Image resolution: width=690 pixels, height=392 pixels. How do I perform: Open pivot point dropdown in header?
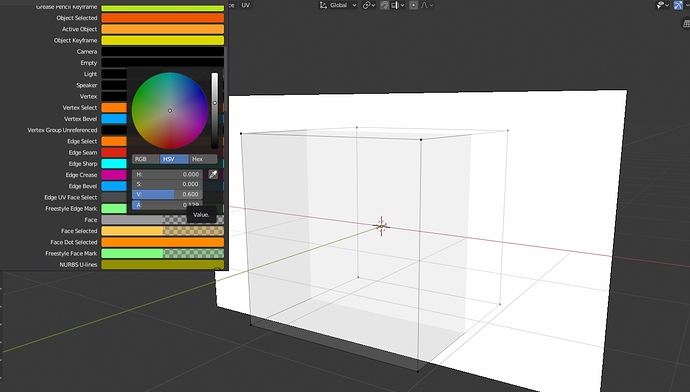point(369,5)
